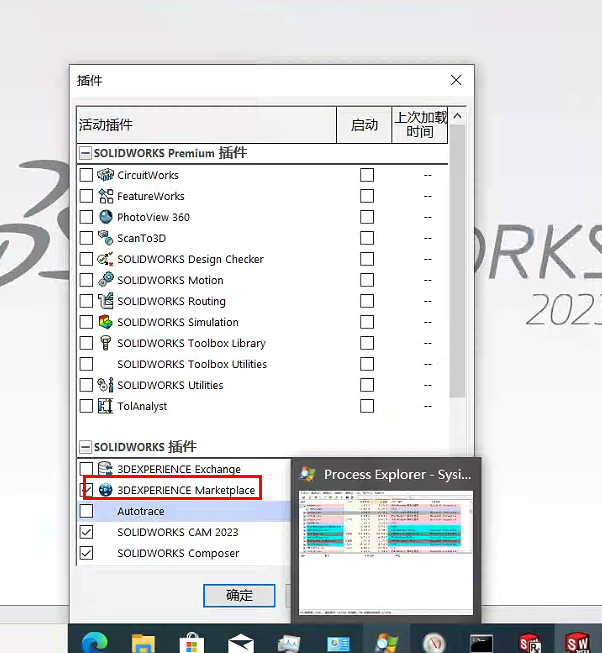
Task: Click the 确定 button
Action: point(239,595)
